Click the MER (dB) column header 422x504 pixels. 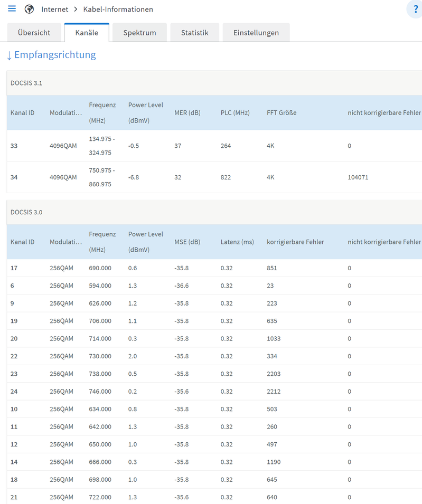tap(187, 113)
